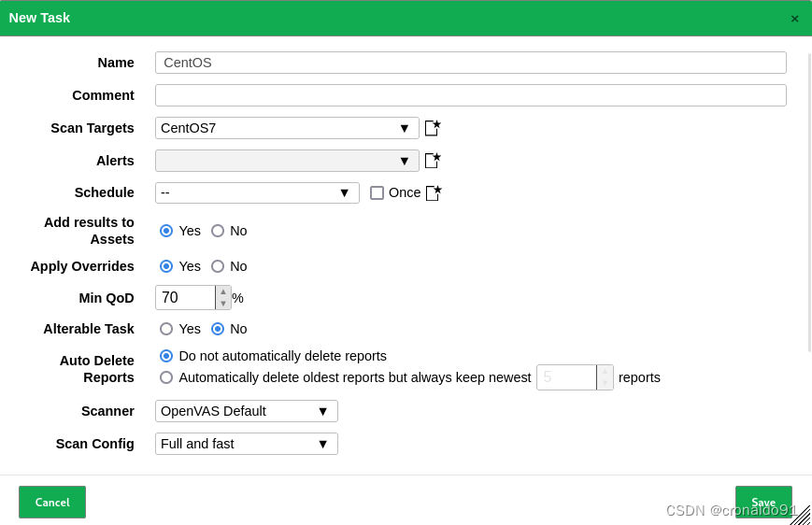Focus the Comment text field
The width and height of the screenshot is (812, 525).
point(471,95)
